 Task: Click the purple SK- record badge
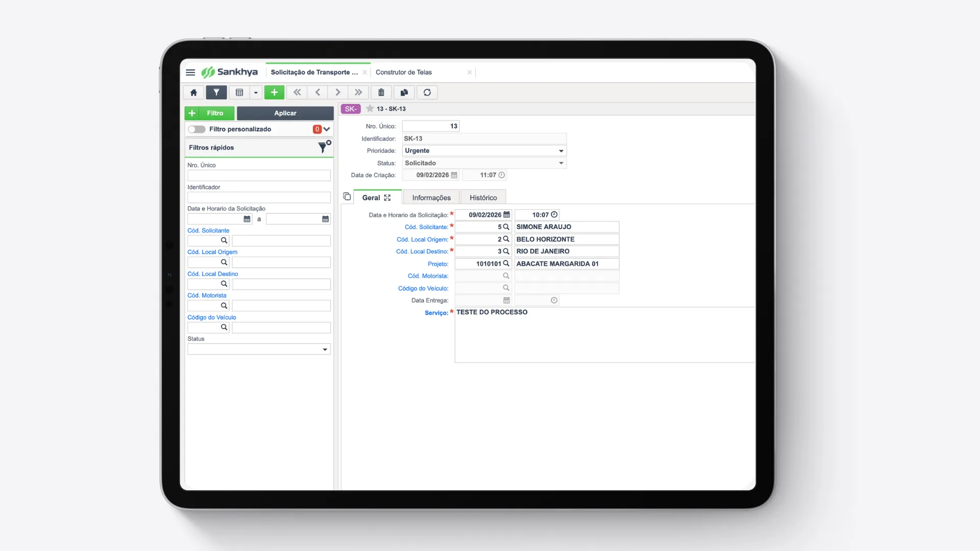[351, 109]
